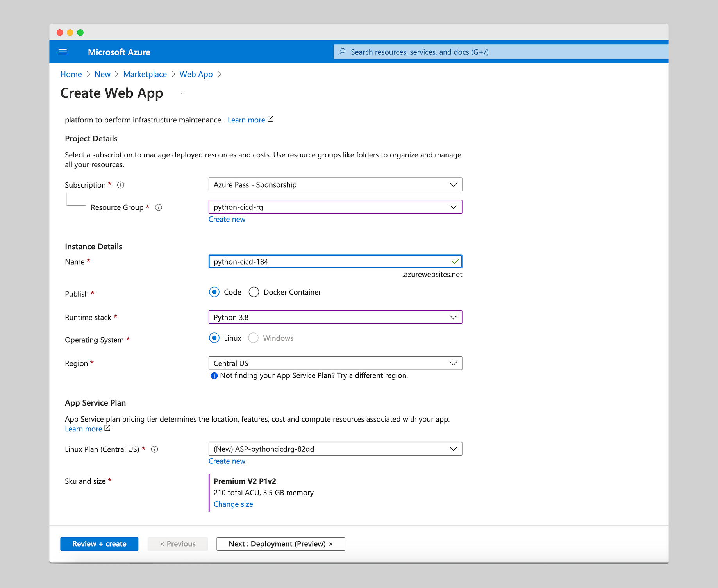
Task: Go to the Home breadcrumb
Action: (71, 74)
